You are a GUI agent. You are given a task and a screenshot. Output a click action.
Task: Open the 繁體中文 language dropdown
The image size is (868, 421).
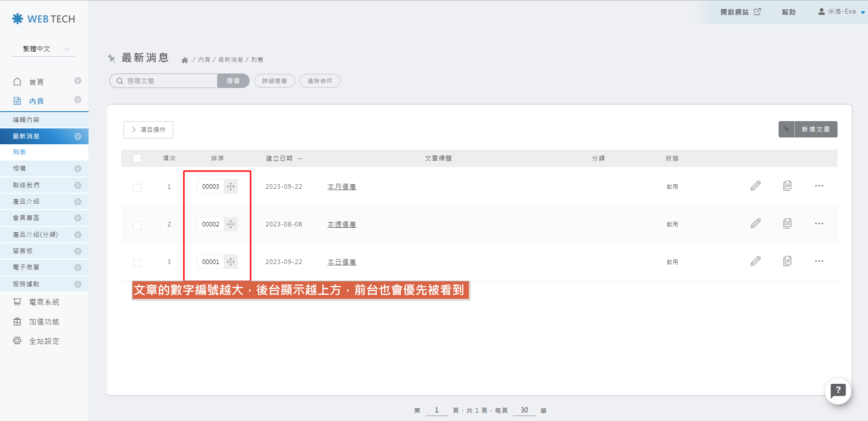click(44, 49)
